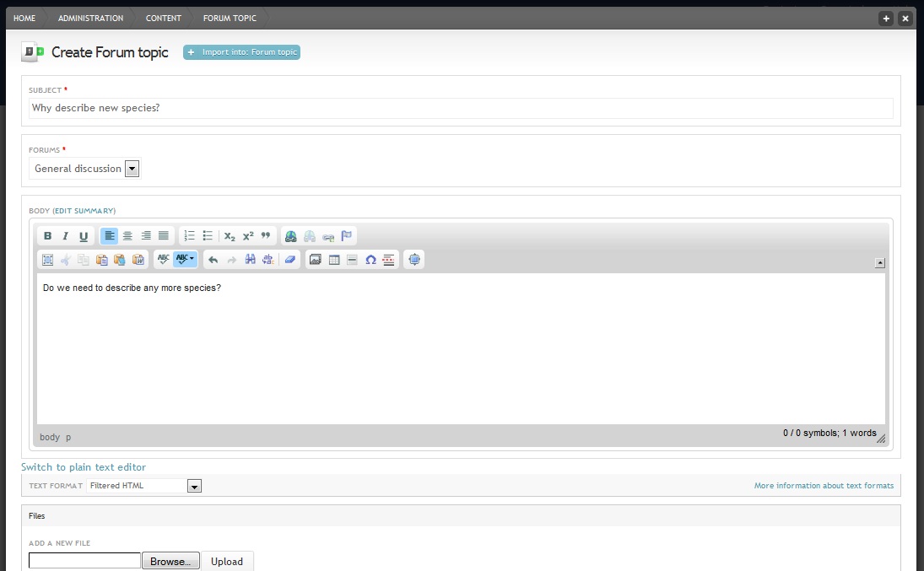Insert a table
The height and width of the screenshot is (571, 924).
click(334, 259)
